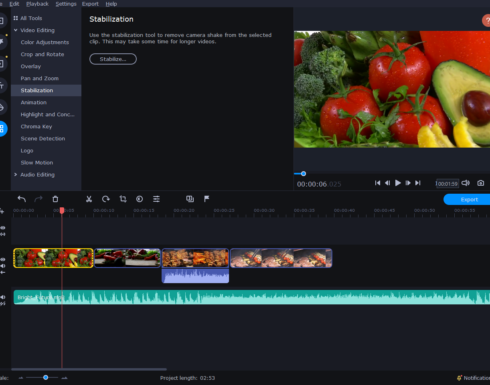Select the meat grilling clip on timeline
The image size is (490, 385).
point(281,258)
